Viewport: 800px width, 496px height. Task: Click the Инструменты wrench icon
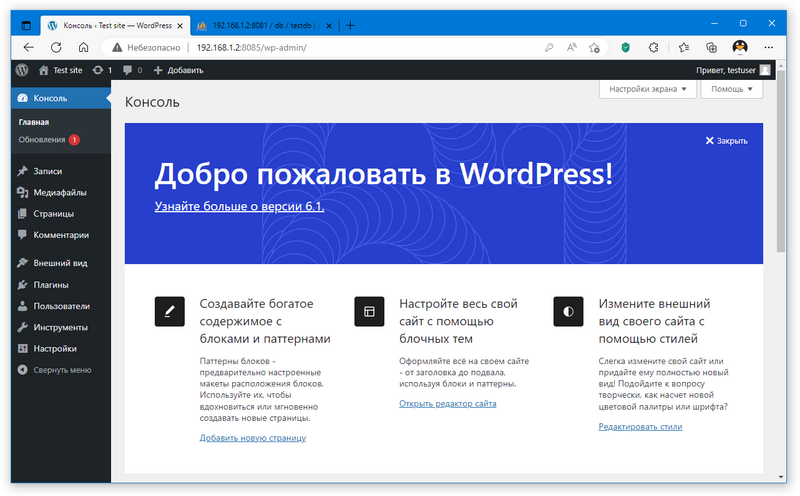(x=22, y=327)
